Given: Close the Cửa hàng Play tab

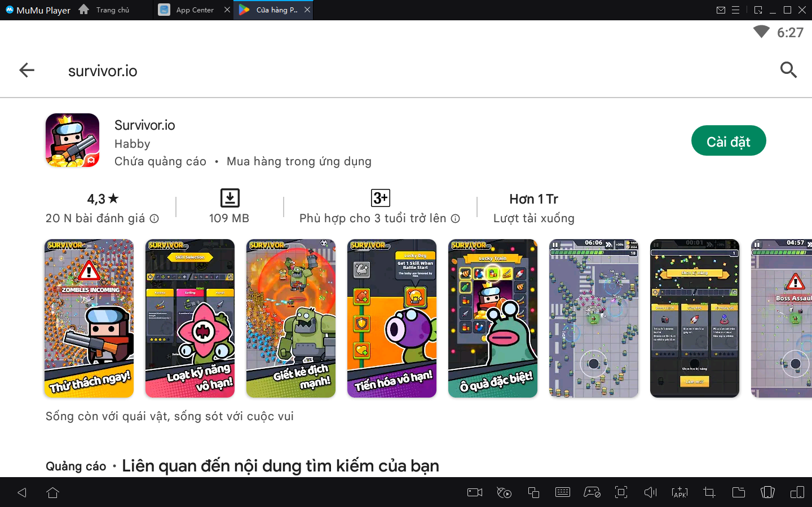Looking at the screenshot, I should [307, 10].
